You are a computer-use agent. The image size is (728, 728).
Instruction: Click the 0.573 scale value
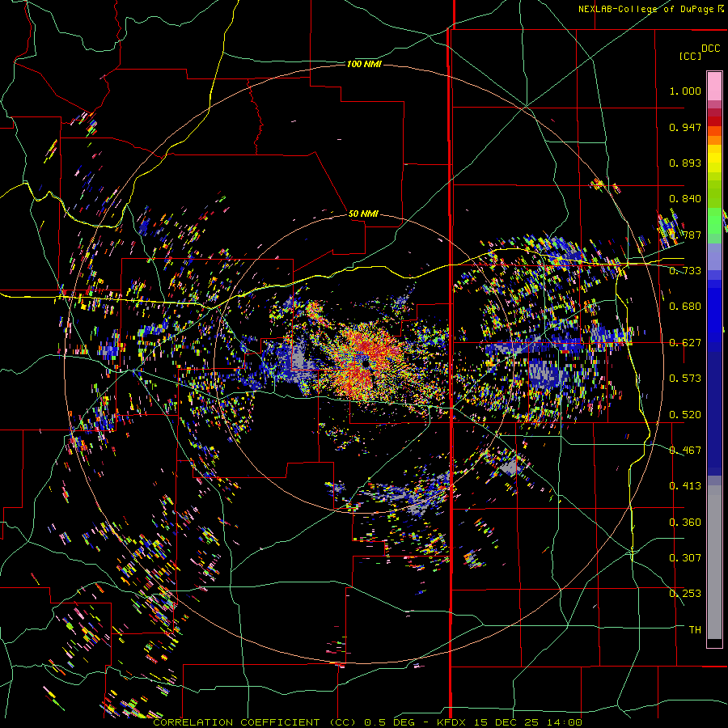click(x=685, y=379)
